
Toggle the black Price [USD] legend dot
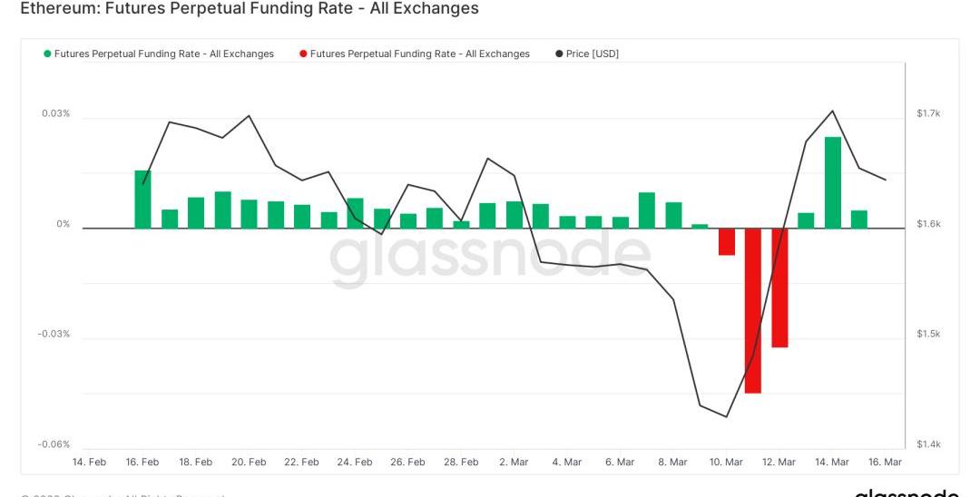click(x=559, y=54)
